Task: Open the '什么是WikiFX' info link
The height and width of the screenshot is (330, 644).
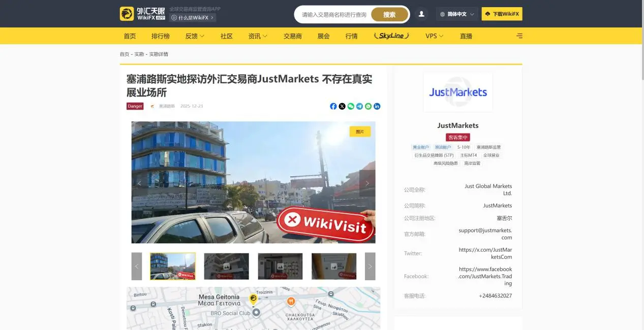Action: pos(193,18)
